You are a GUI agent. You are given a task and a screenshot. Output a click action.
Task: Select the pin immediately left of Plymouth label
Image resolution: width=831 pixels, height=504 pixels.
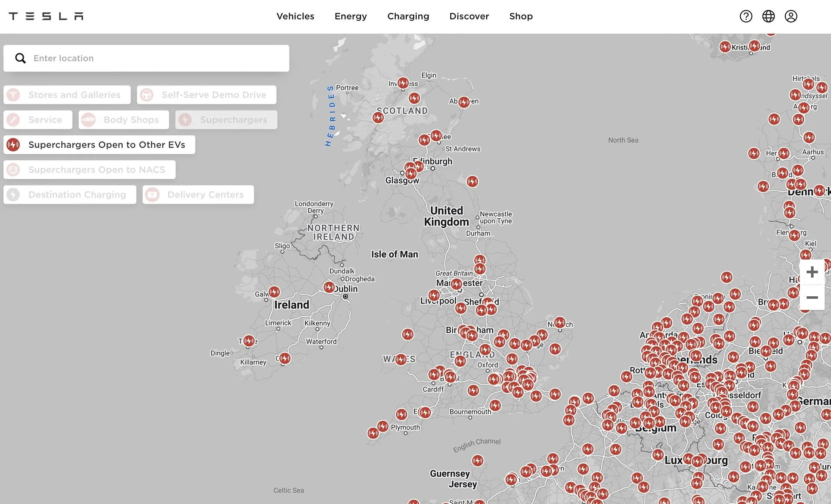(383, 426)
